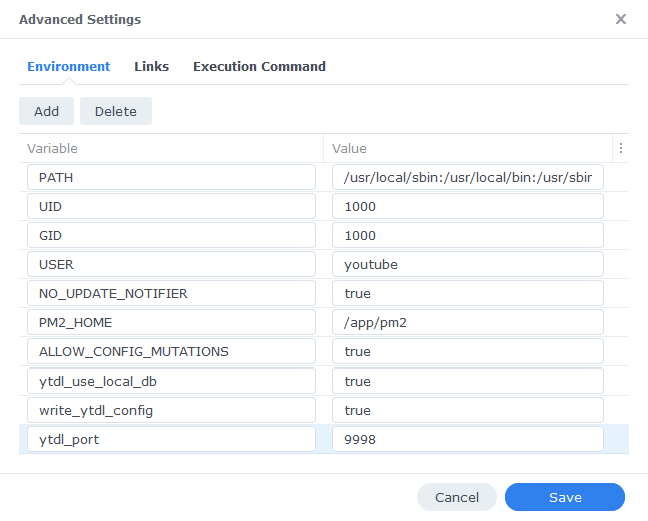Edit the UID variable name field
648x521 pixels.
pos(172,206)
